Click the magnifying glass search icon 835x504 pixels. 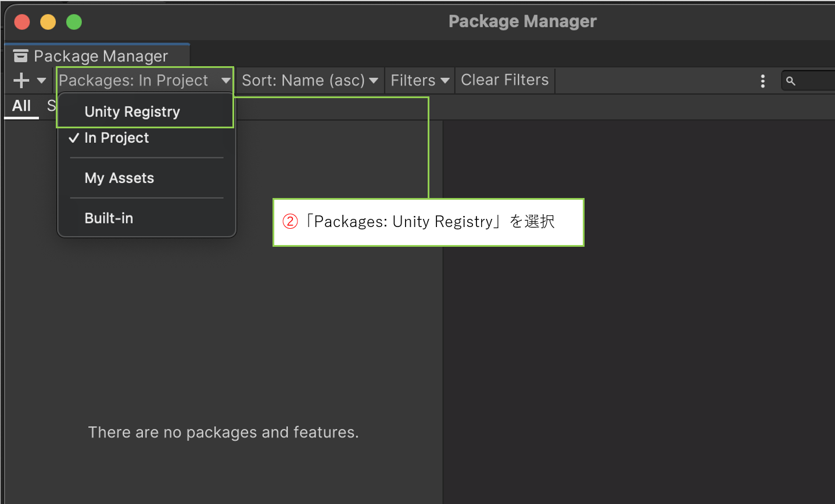click(x=790, y=81)
